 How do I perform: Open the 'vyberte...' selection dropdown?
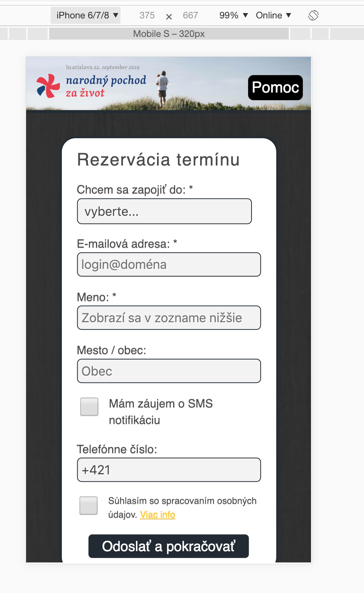[164, 211]
